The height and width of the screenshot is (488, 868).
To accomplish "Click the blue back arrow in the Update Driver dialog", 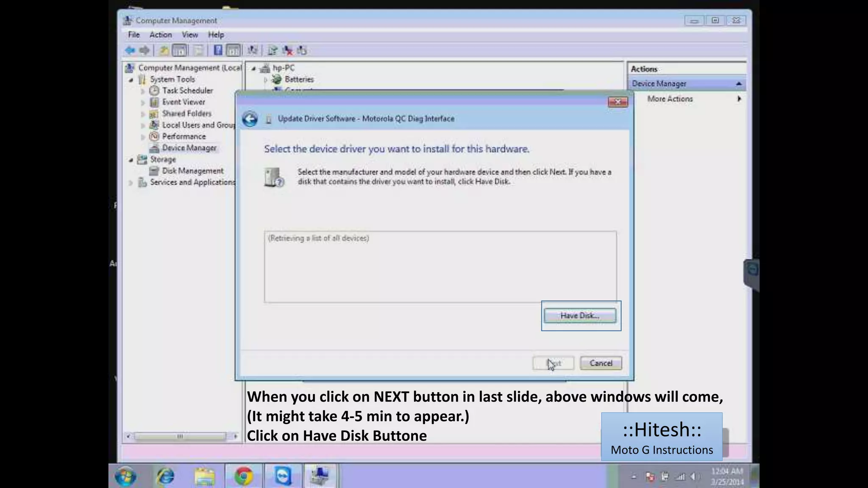I will (250, 119).
